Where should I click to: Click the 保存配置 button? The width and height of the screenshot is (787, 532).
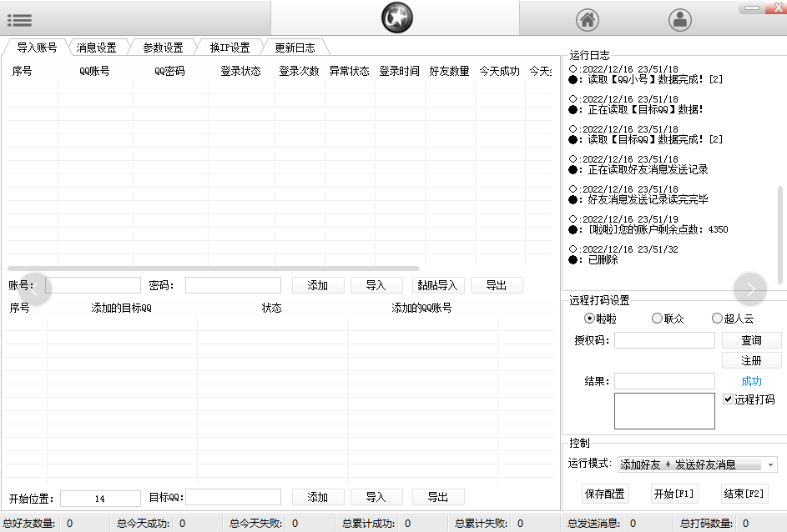pyautogui.click(x=605, y=494)
